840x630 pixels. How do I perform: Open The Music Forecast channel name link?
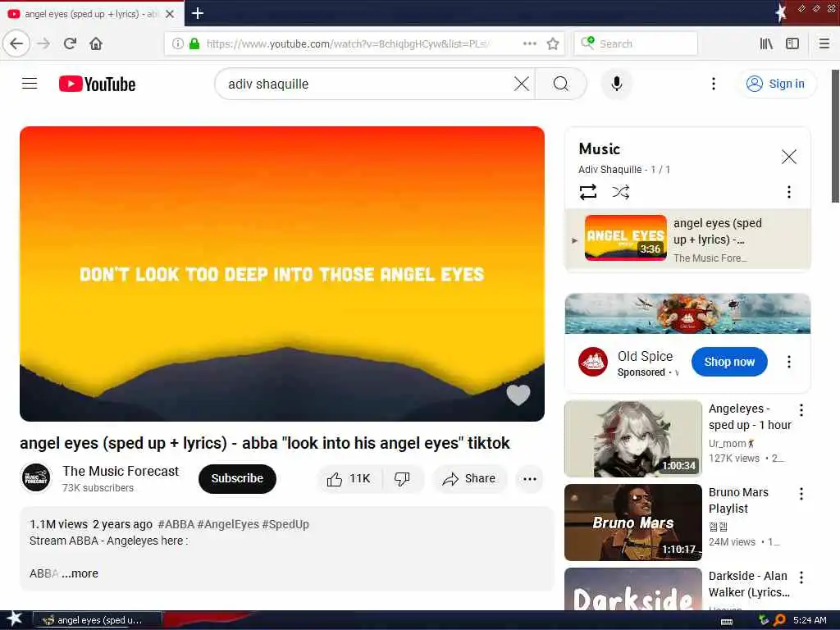click(x=121, y=471)
